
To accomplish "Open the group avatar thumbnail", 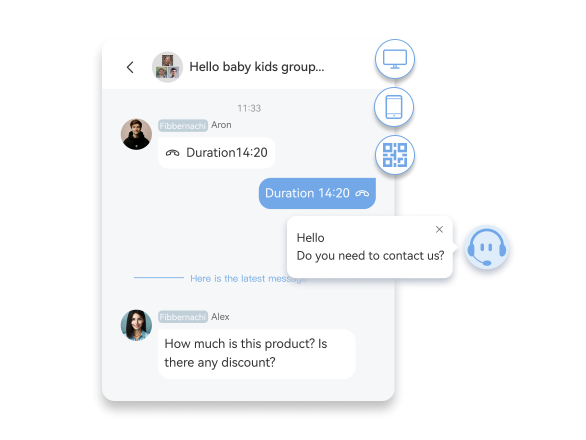I will click(167, 67).
